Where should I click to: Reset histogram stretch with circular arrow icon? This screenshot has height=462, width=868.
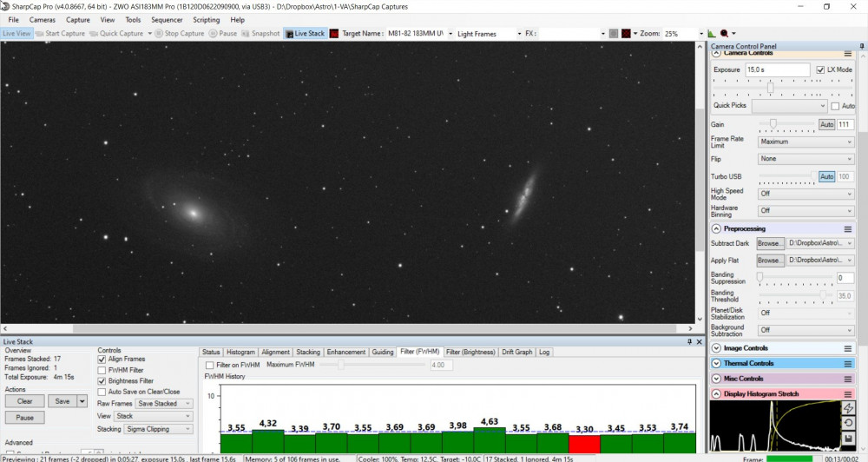pos(847,423)
